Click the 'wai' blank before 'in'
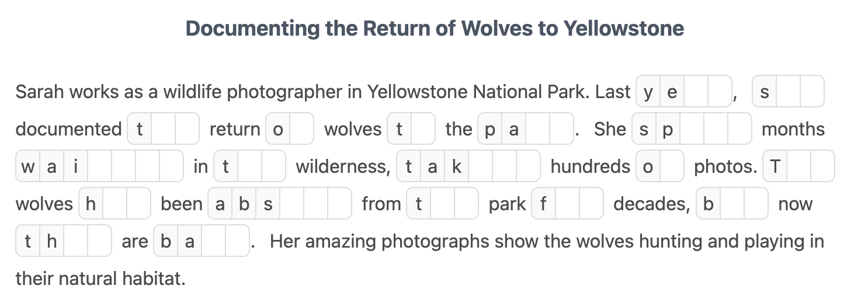 [100, 166]
